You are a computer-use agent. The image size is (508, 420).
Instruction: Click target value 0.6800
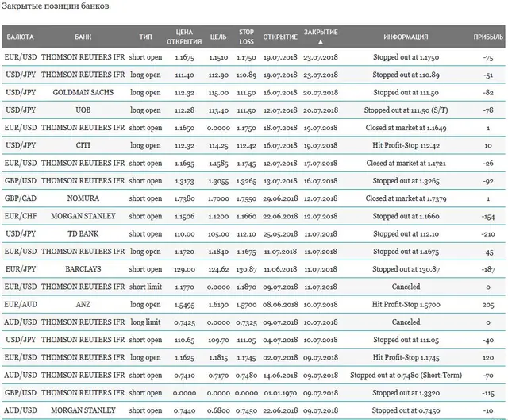tap(218, 410)
